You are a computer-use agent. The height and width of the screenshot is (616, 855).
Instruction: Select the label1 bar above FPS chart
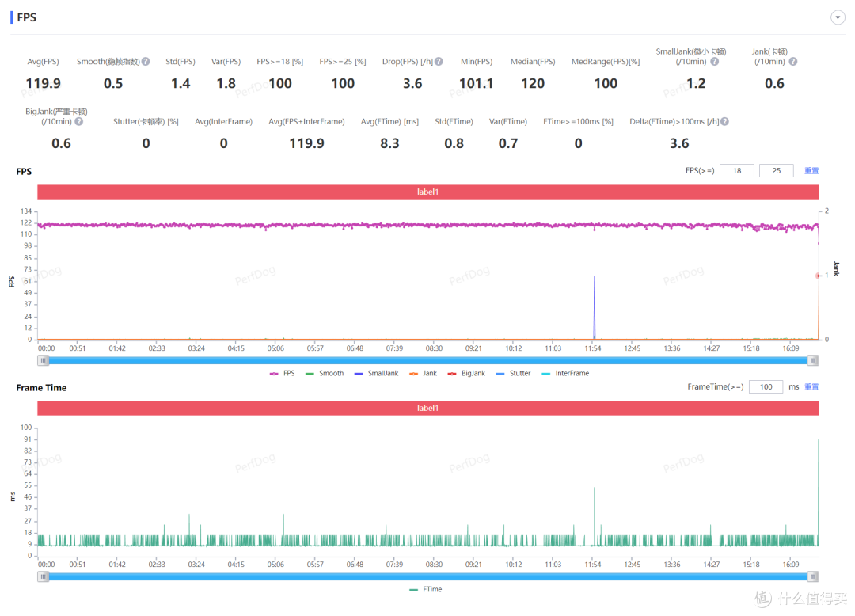428,192
